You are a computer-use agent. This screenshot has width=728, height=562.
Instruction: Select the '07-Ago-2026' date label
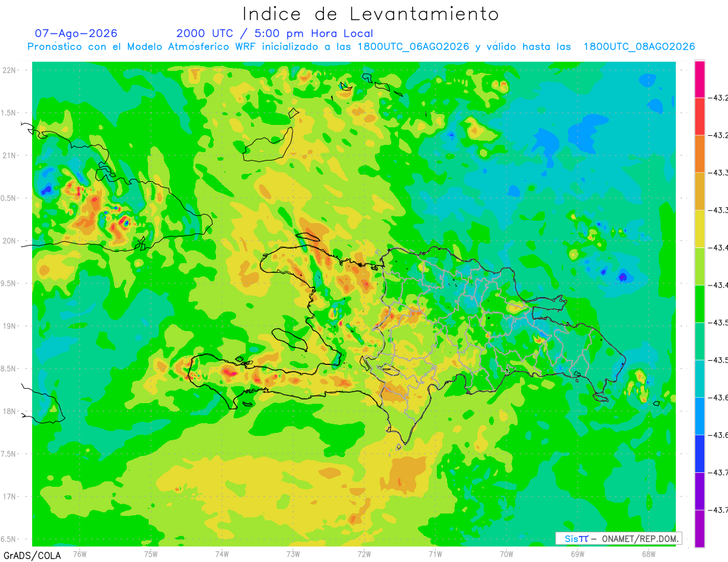click(x=76, y=33)
